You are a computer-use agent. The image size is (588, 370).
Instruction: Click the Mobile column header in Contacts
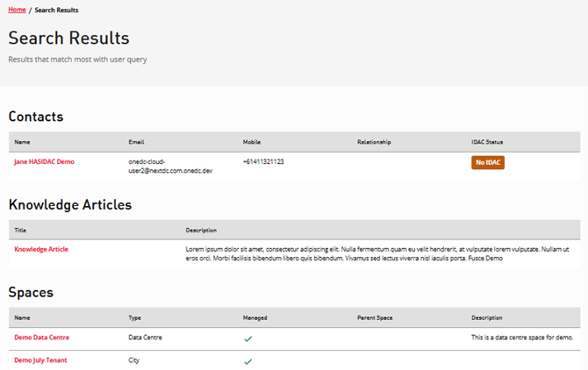[252, 142]
